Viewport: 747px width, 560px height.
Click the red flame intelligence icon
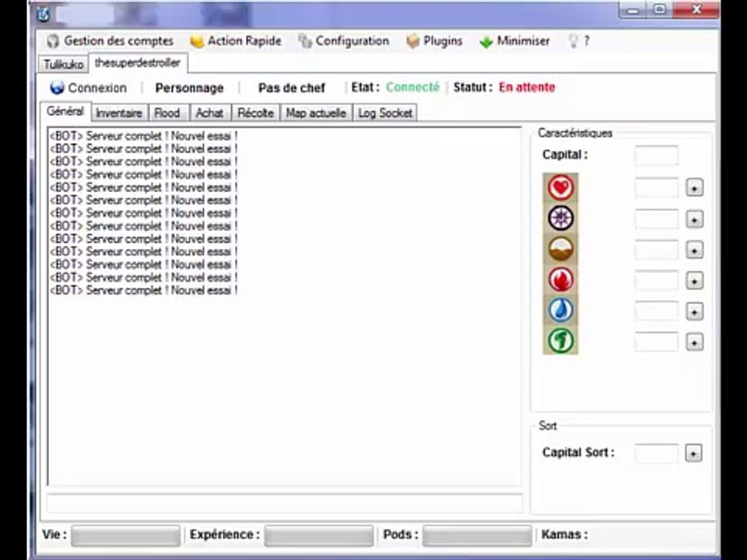561,279
